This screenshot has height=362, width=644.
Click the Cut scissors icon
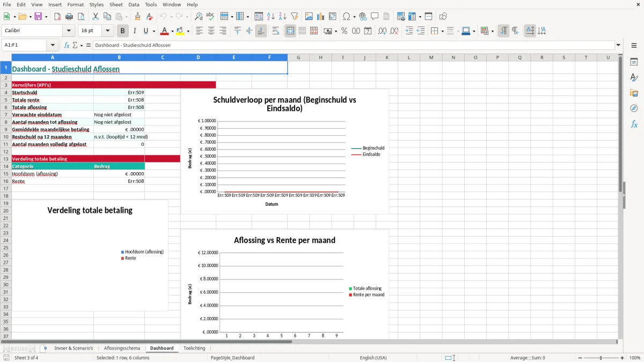point(95,17)
